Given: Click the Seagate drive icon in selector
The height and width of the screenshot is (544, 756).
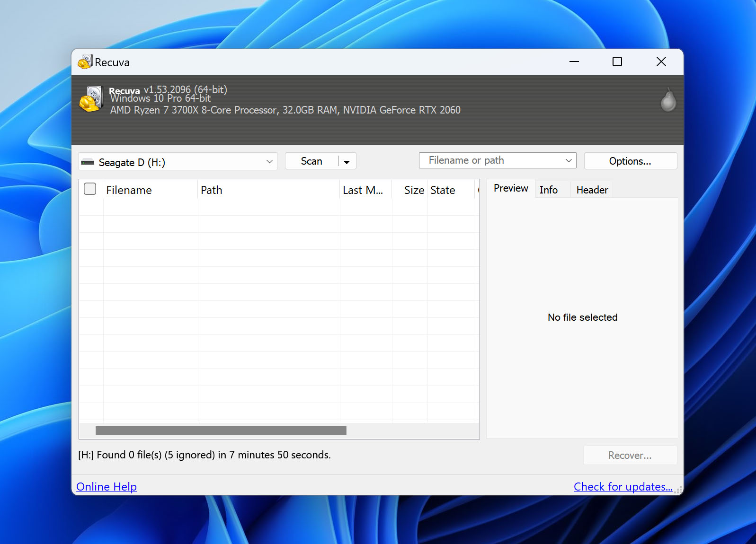Looking at the screenshot, I should click(x=88, y=162).
